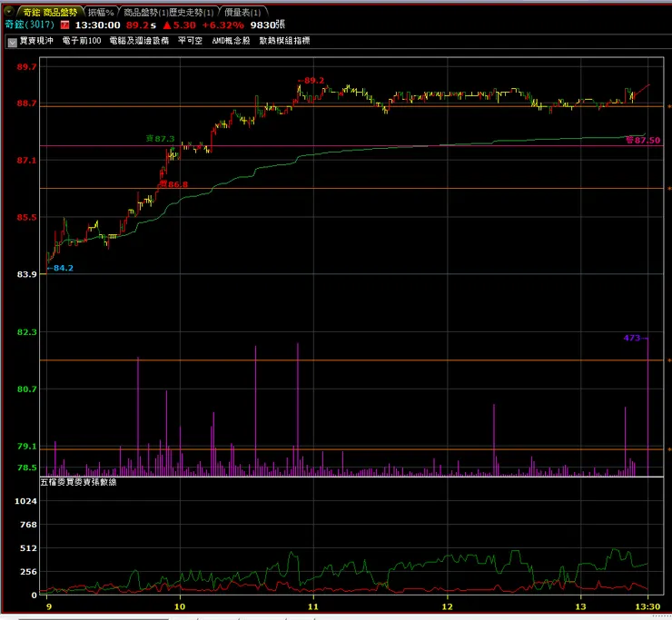Open the round dropdown menu left of tabs

click(x=9, y=11)
